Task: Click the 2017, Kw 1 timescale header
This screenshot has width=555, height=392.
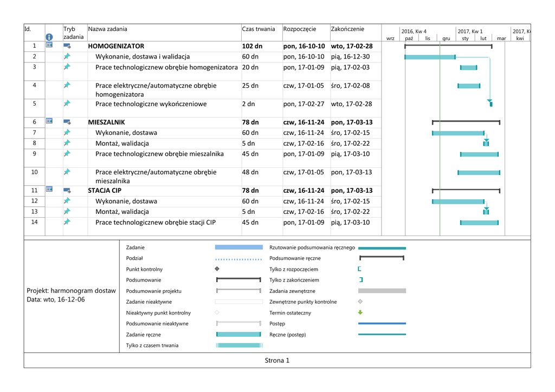Action: tap(470, 31)
